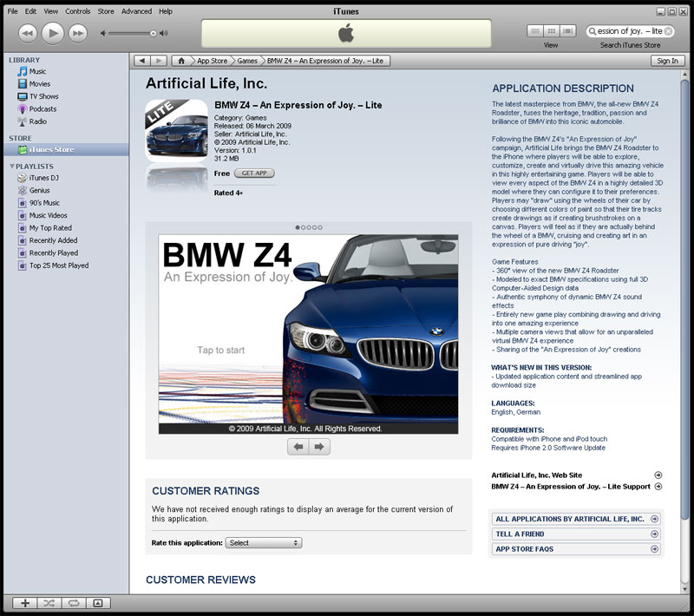The height and width of the screenshot is (616, 694).
Task: Open App Store FAQs
Action: pyautogui.click(x=576, y=548)
